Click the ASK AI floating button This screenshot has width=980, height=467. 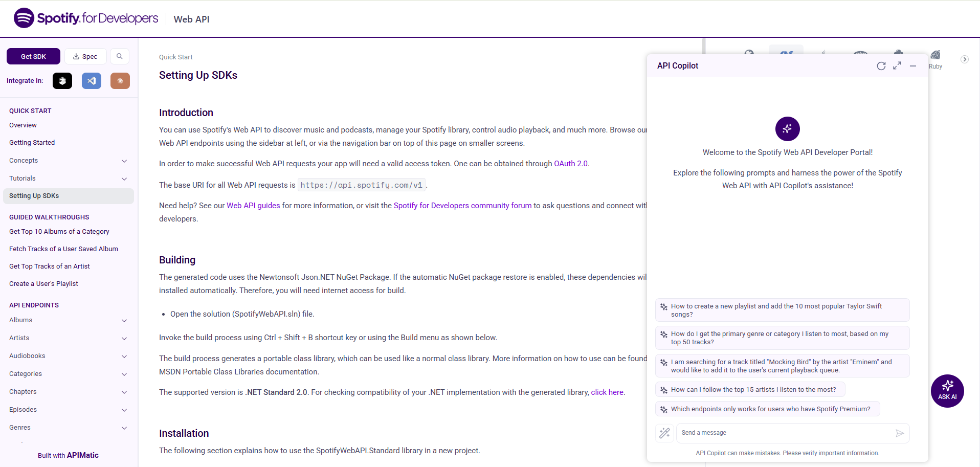[x=947, y=391]
